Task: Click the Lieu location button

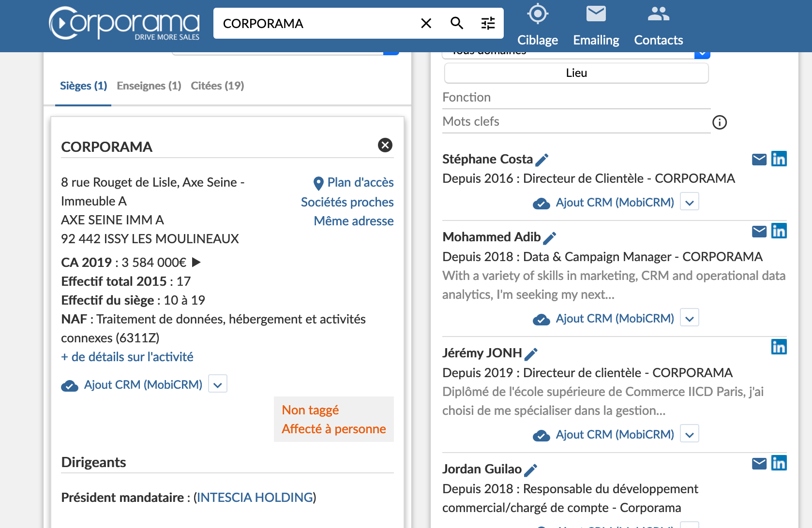Action: pyautogui.click(x=576, y=73)
